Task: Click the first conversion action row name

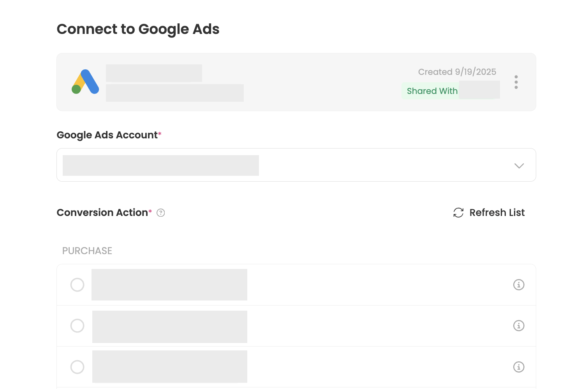Action: point(169,285)
